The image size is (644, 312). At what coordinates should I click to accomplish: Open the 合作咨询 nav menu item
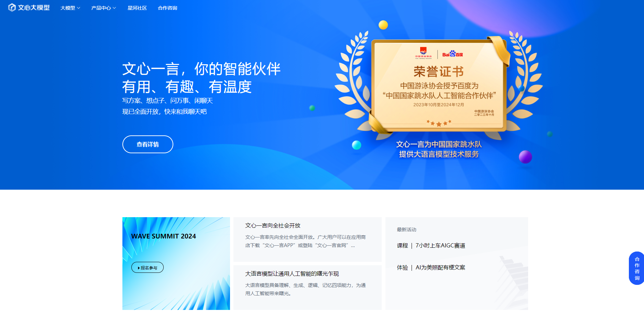click(167, 8)
